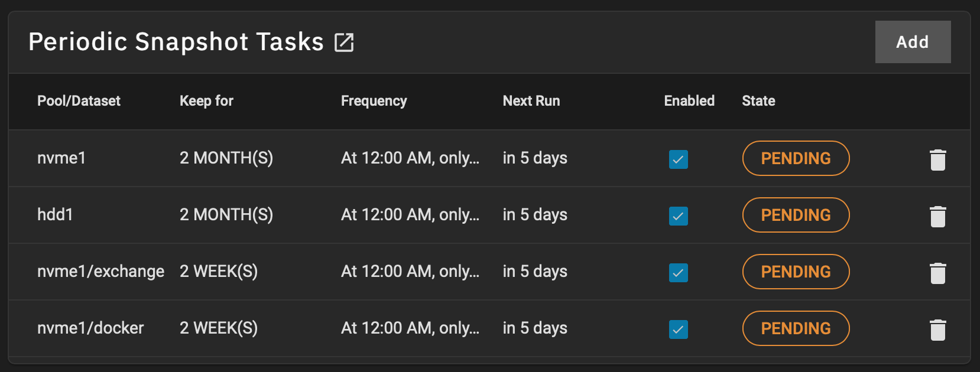Uncheck Enabled for nvme1/exchange
This screenshot has height=372, width=980.
[678, 273]
